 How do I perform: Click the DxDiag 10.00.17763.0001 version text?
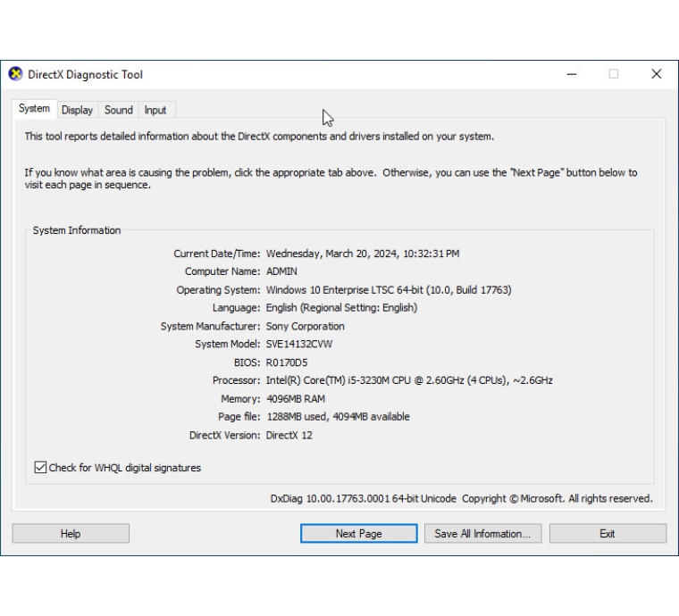click(x=363, y=499)
